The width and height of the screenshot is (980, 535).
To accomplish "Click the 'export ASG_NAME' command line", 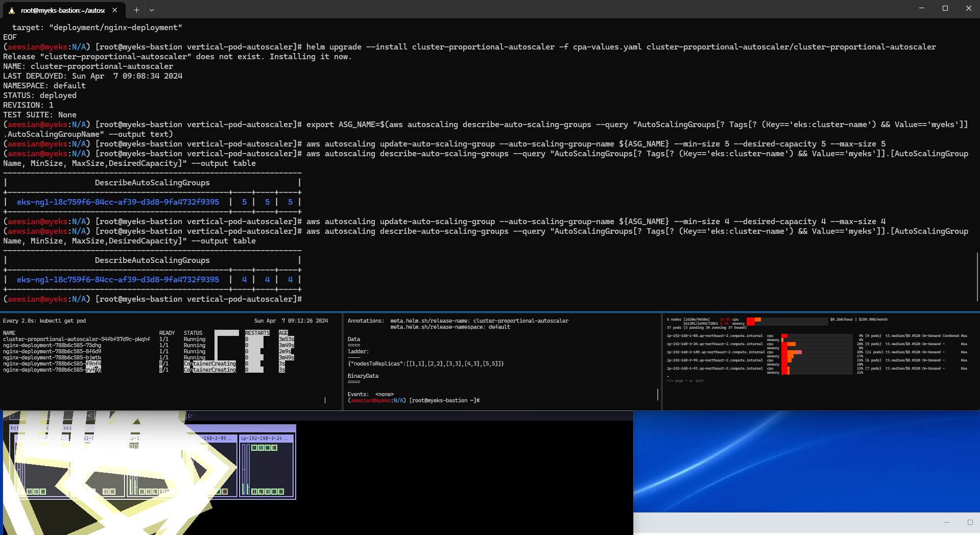I will tap(486, 129).
